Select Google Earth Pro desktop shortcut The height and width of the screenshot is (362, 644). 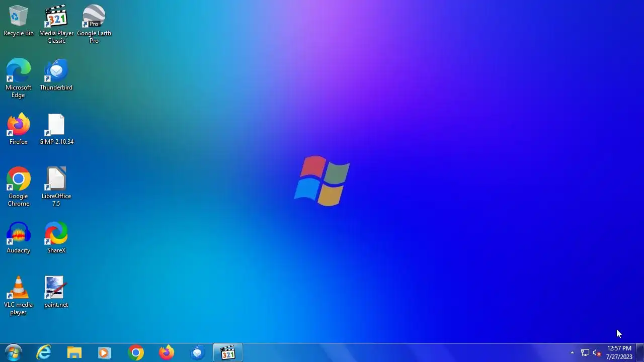(x=94, y=25)
